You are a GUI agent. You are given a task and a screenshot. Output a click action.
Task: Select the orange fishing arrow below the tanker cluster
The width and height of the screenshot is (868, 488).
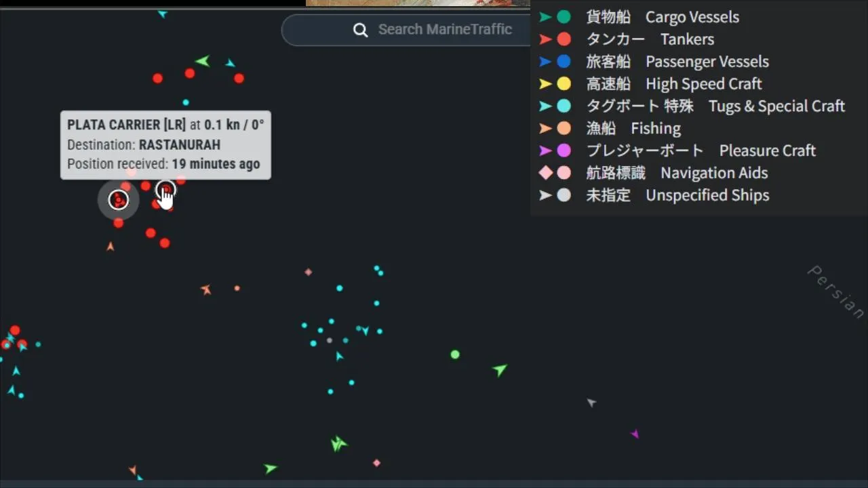coord(111,247)
